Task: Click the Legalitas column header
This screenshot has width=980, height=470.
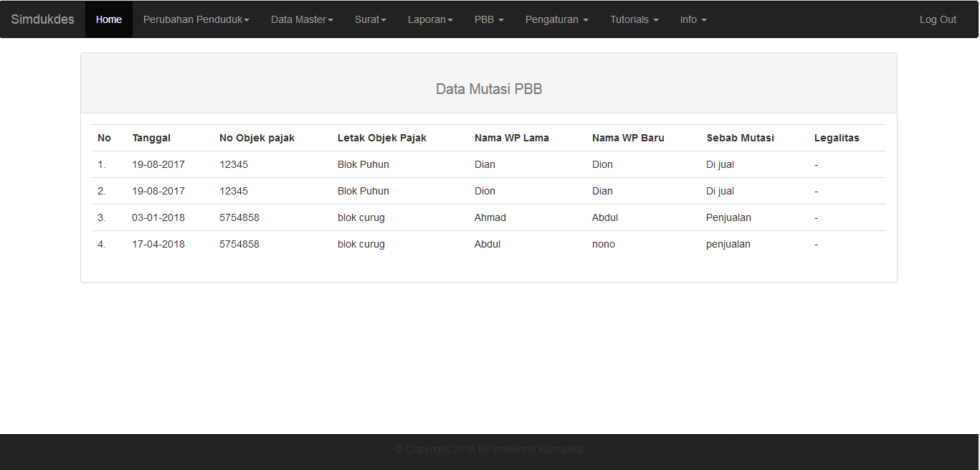Action: [837, 138]
